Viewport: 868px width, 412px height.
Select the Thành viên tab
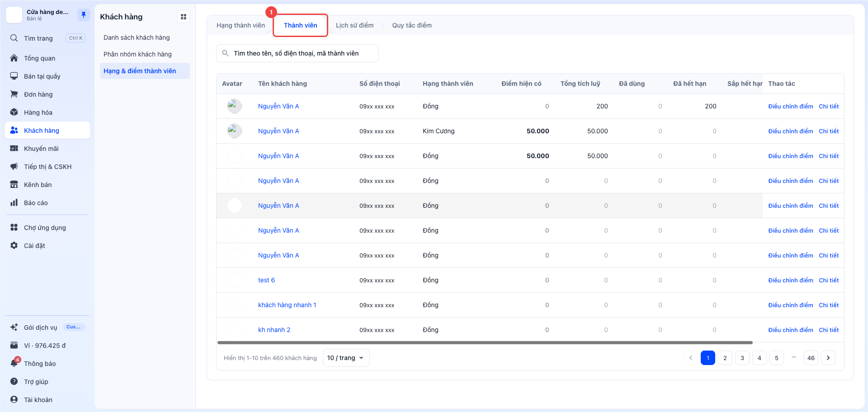pos(301,25)
